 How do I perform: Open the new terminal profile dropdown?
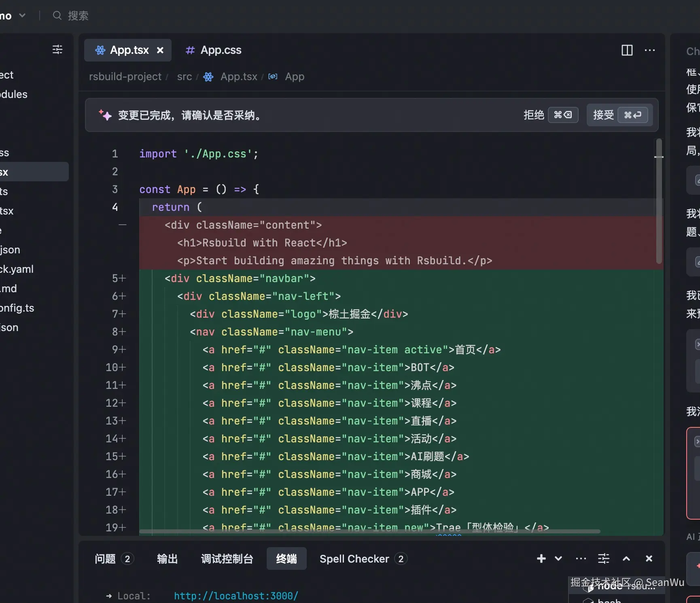point(558,558)
